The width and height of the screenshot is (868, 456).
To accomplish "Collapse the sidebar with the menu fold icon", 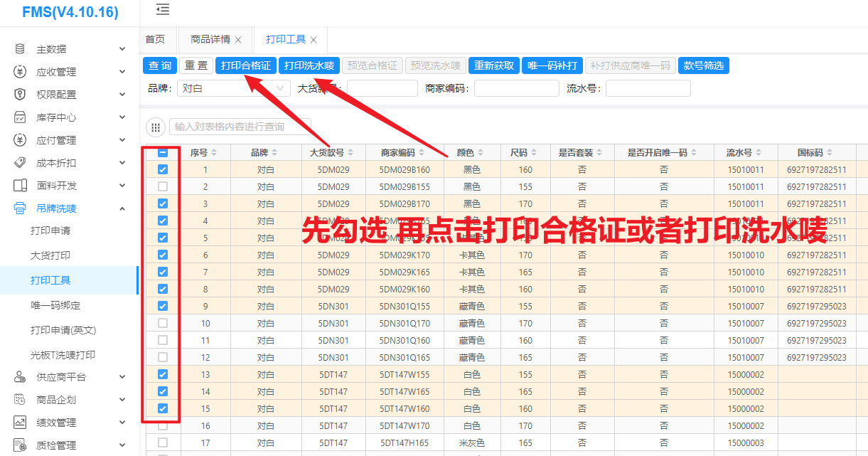I will click(163, 10).
